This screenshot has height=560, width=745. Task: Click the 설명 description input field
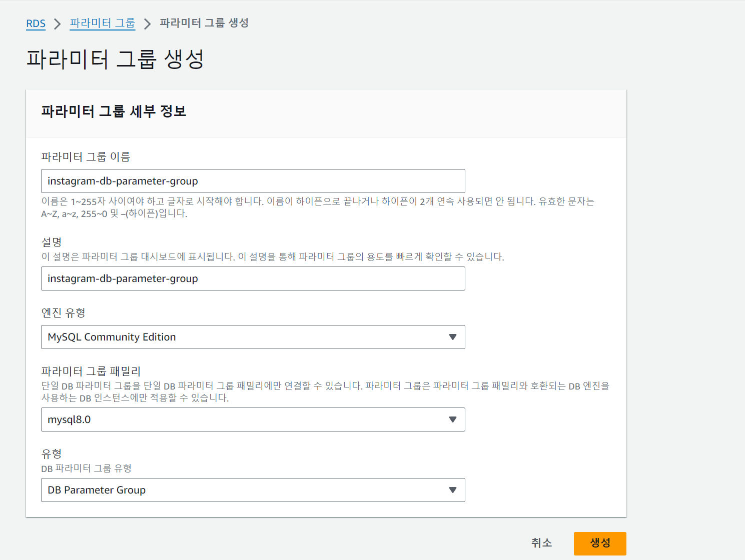click(x=253, y=278)
